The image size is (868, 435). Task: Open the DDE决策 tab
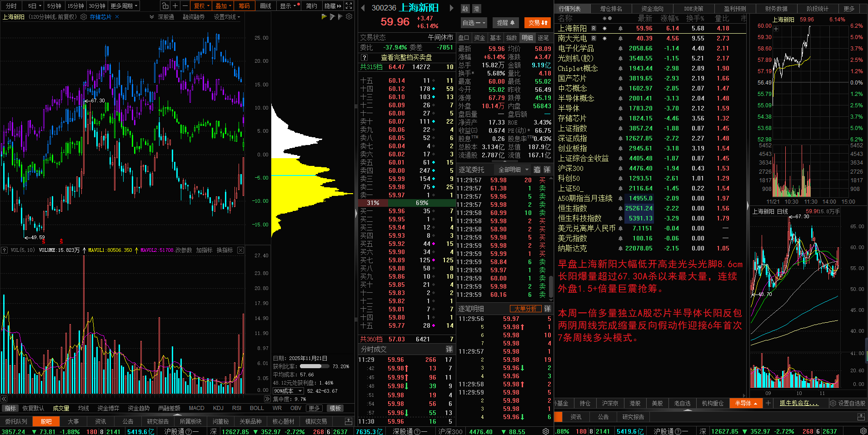[693, 9]
